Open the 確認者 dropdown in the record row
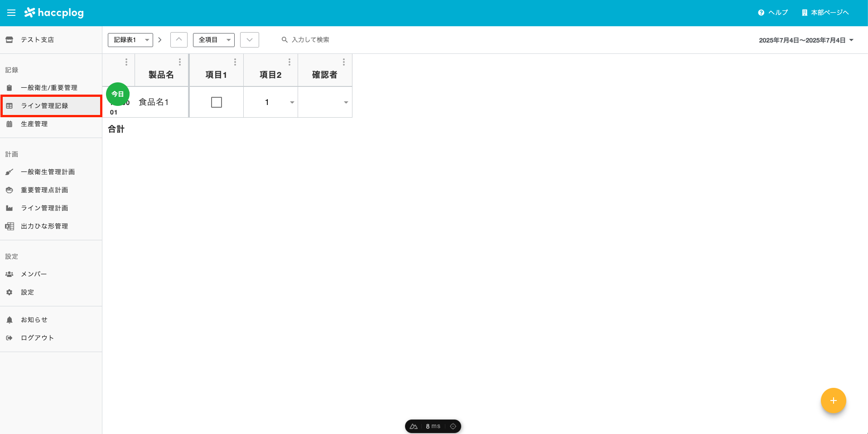 [346, 102]
